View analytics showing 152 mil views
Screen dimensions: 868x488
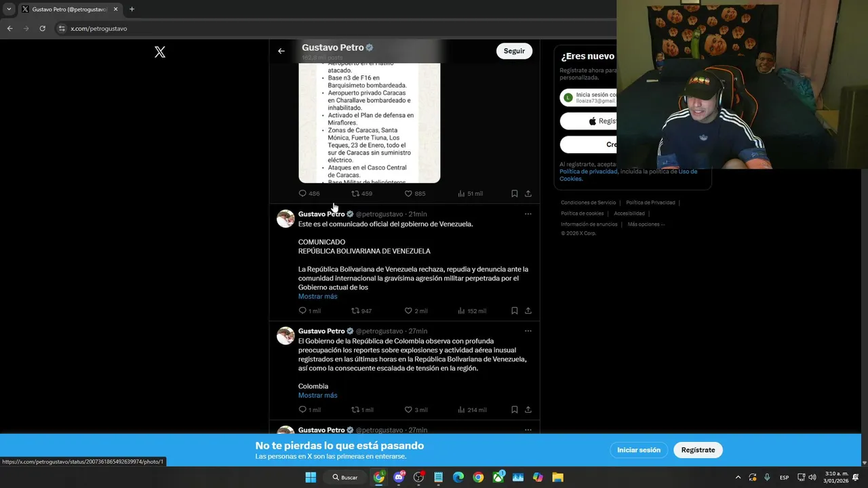[472, 311]
